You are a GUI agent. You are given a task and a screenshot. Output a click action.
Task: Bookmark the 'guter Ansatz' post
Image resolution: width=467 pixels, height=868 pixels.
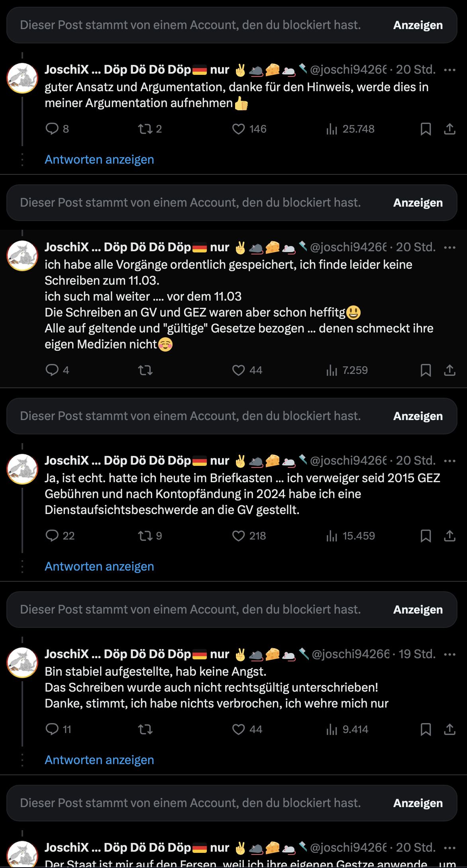[x=426, y=129]
